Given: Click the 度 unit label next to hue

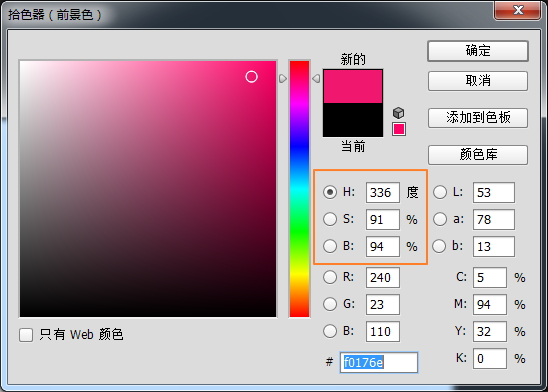Looking at the screenshot, I should [412, 192].
